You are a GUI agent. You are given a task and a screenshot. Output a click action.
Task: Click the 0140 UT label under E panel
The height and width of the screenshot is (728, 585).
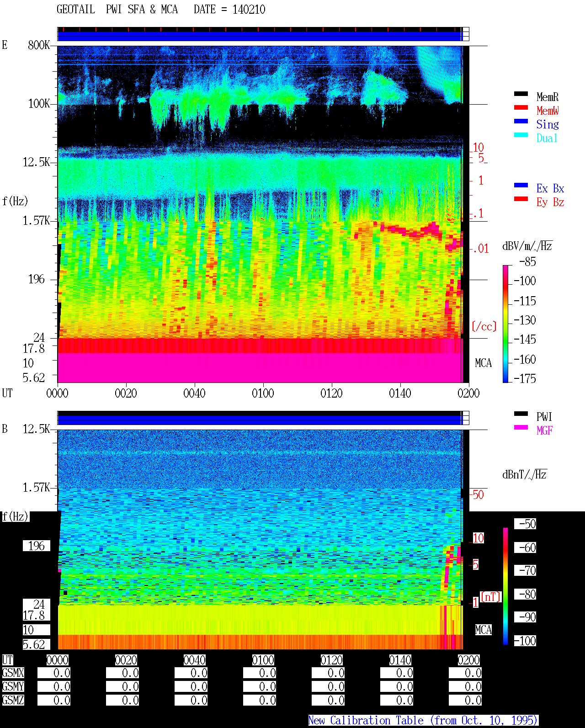(x=400, y=393)
